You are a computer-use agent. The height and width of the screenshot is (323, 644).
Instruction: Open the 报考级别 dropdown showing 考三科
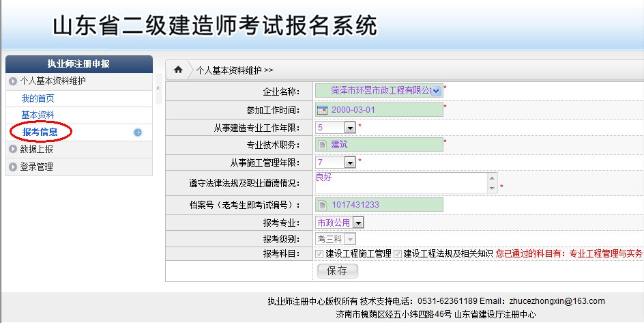coord(350,239)
